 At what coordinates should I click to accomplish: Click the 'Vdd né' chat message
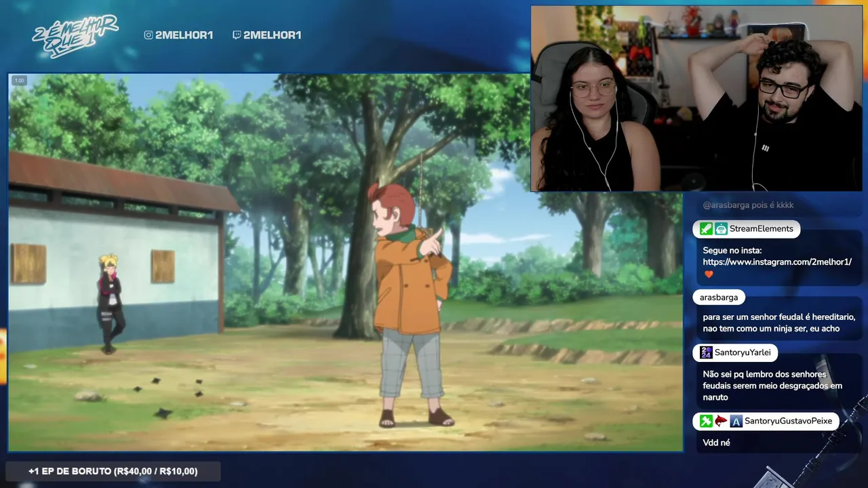click(x=716, y=443)
